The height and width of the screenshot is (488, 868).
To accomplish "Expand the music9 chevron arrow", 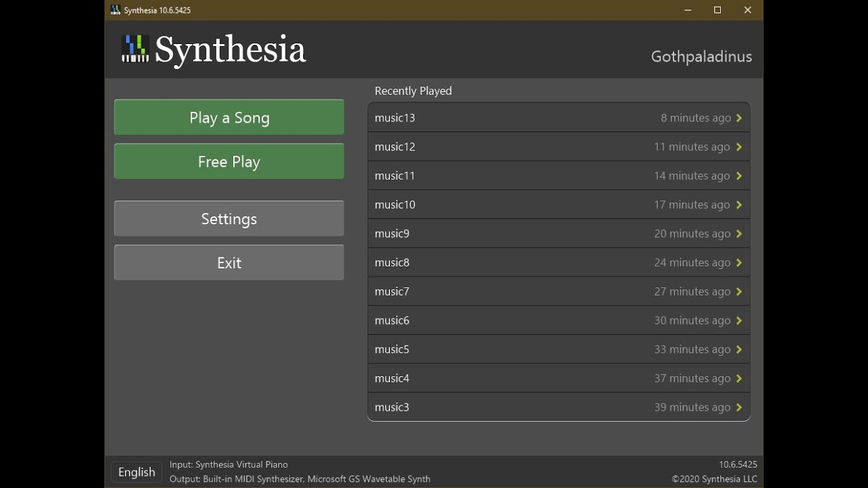I will [x=739, y=234].
